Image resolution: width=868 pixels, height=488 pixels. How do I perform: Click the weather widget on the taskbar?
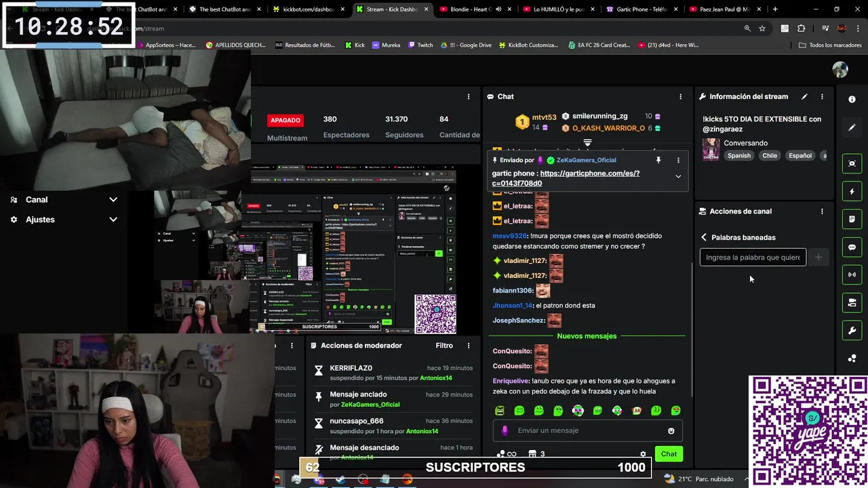coord(698,479)
